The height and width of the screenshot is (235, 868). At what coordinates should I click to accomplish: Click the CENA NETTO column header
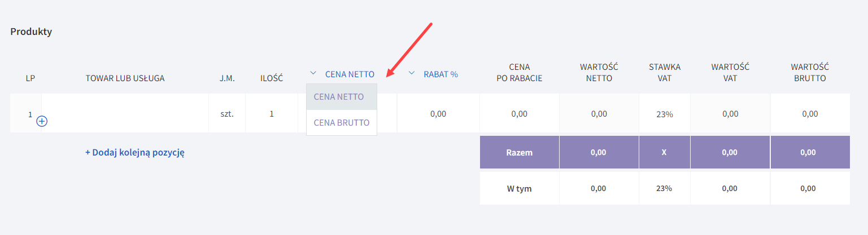pos(350,74)
